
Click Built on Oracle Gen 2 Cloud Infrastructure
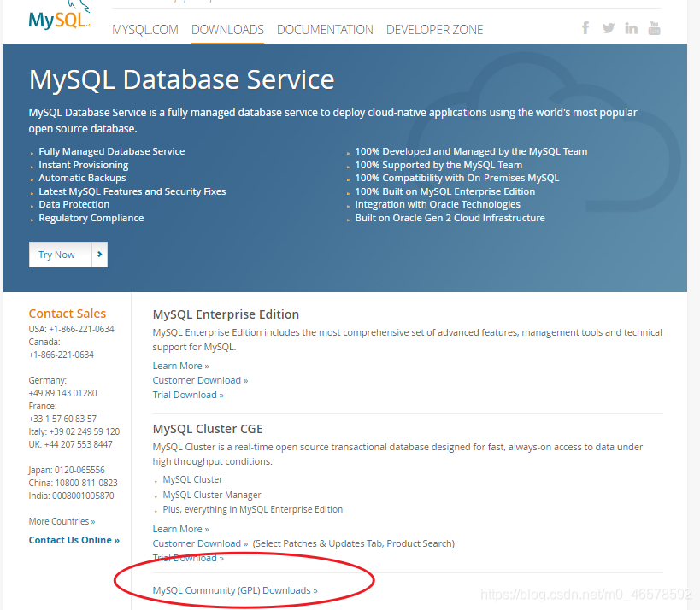[x=450, y=218]
